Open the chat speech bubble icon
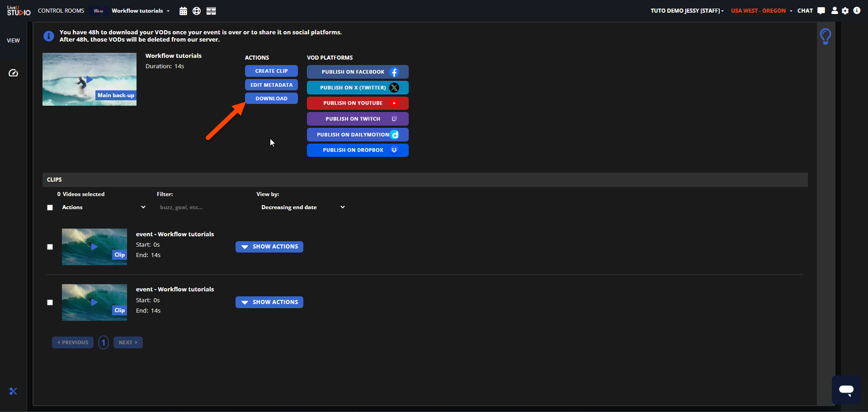 [x=821, y=11]
